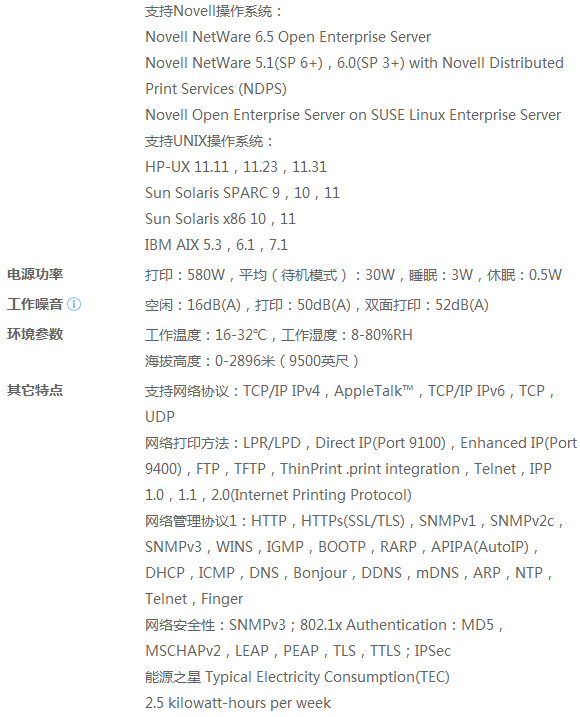Image resolution: width=580 pixels, height=717 pixels.
Task: Click the 其它特点 label
Action: coord(35,391)
